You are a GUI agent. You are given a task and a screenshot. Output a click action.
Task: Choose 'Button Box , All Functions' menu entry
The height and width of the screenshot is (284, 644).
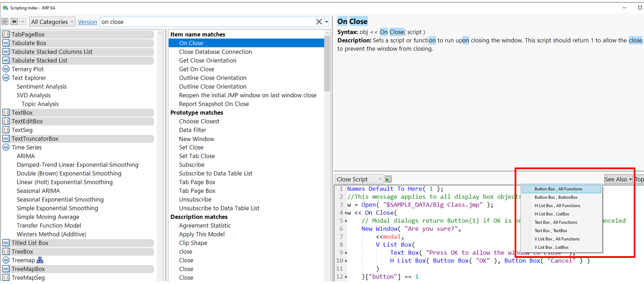click(x=558, y=189)
